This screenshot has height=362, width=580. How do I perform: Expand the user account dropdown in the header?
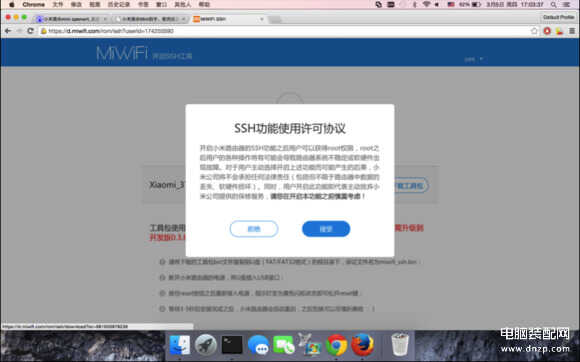point(474,59)
